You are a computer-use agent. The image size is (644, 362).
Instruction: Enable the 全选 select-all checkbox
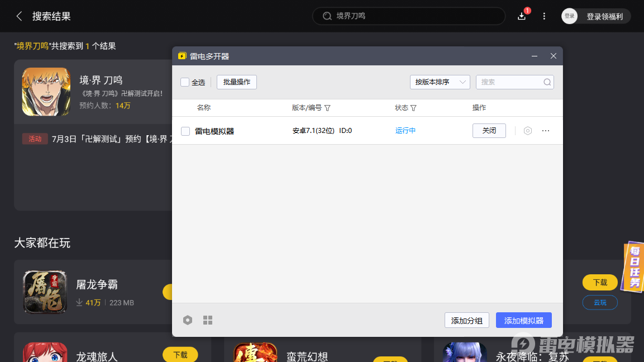(x=184, y=82)
